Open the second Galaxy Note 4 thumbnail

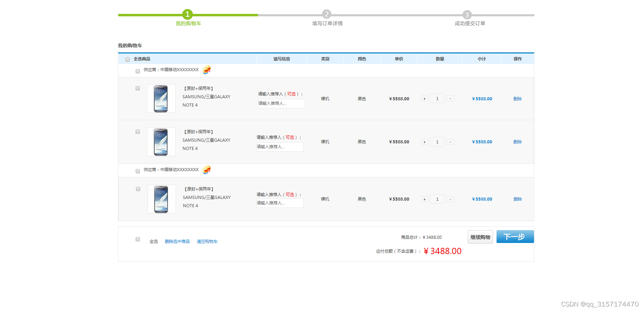[x=161, y=142]
